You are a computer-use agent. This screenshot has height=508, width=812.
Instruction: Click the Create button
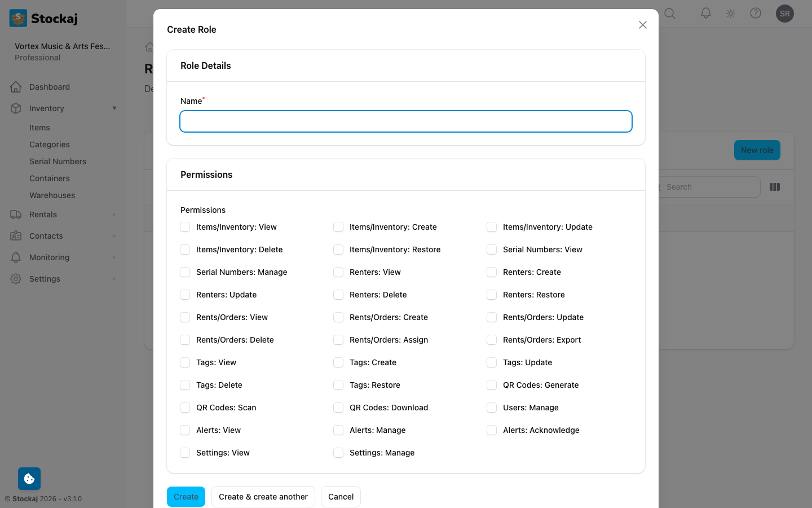[x=186, y=497]
